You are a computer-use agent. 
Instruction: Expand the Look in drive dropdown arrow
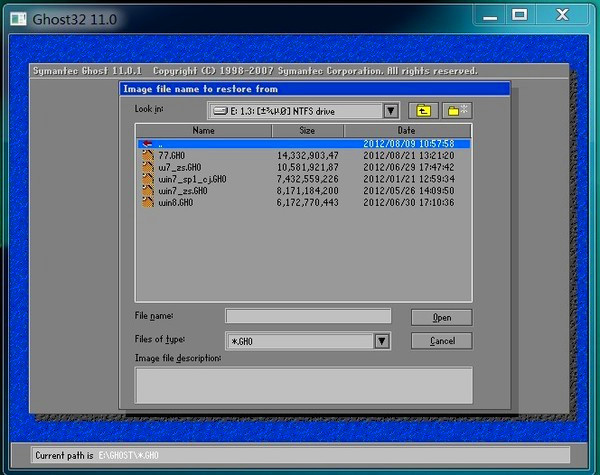click(x=391, y=111)
